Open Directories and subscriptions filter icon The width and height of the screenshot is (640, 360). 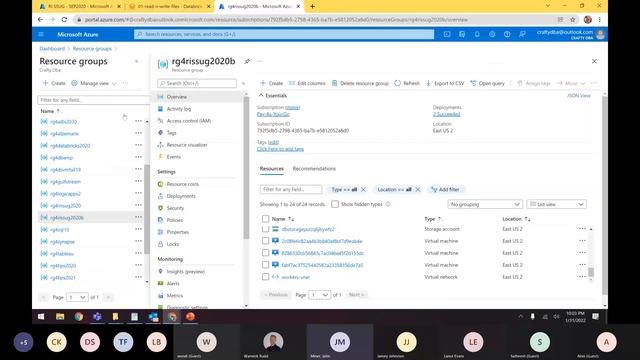[x=462, y=34]
